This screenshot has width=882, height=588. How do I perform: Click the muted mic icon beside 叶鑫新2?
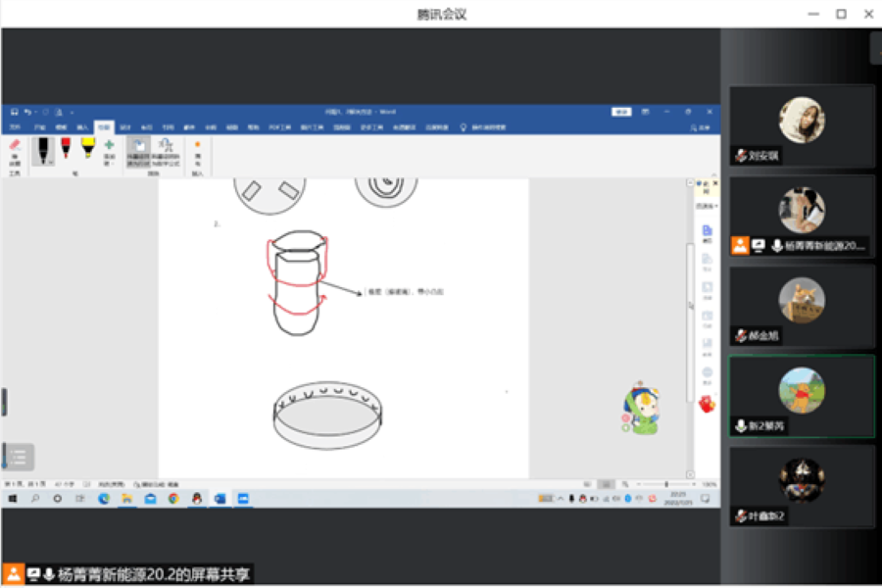click(742, 516)
